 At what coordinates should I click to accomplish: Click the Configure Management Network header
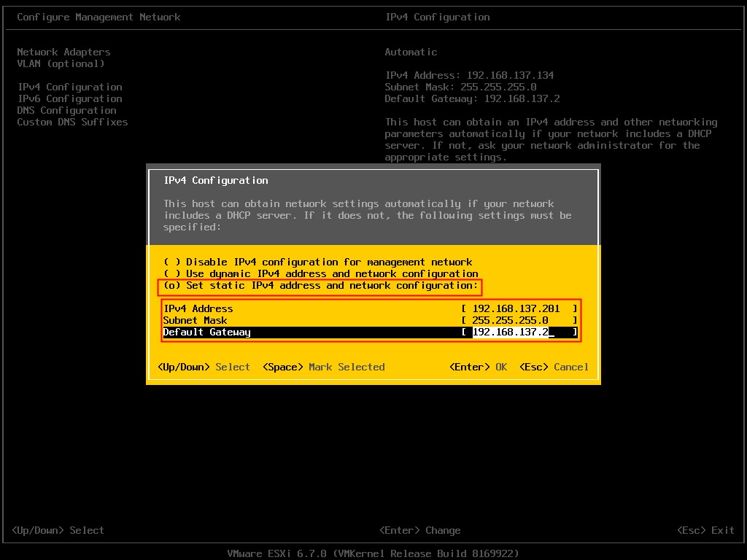pos(100,17)
